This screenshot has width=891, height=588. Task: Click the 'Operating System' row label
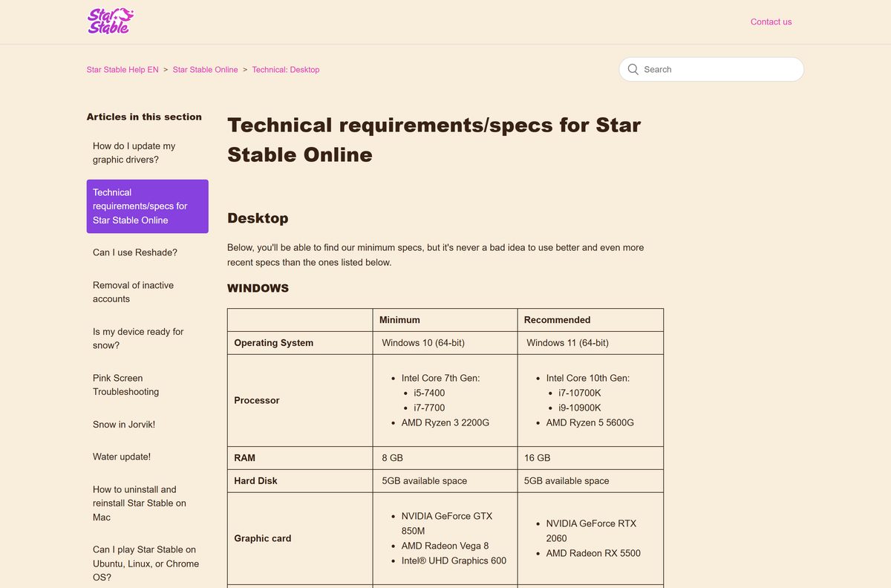coord(273,343)
